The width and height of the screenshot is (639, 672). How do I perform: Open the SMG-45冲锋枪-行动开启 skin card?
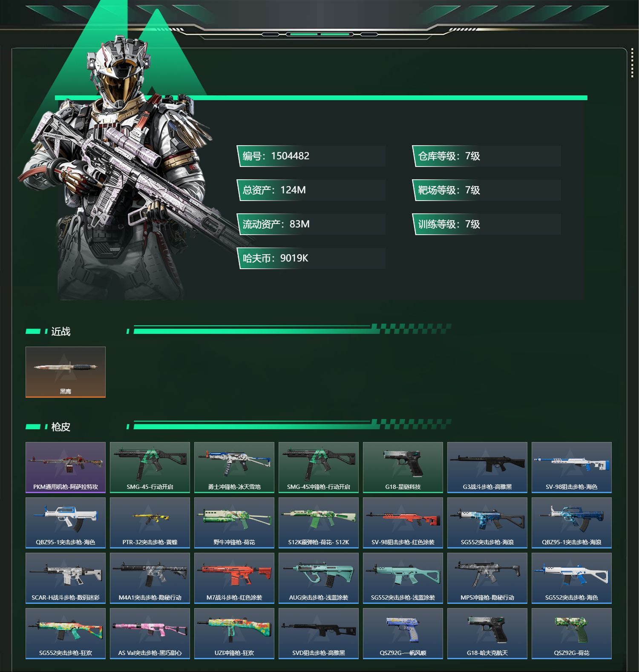pos(319,468)
